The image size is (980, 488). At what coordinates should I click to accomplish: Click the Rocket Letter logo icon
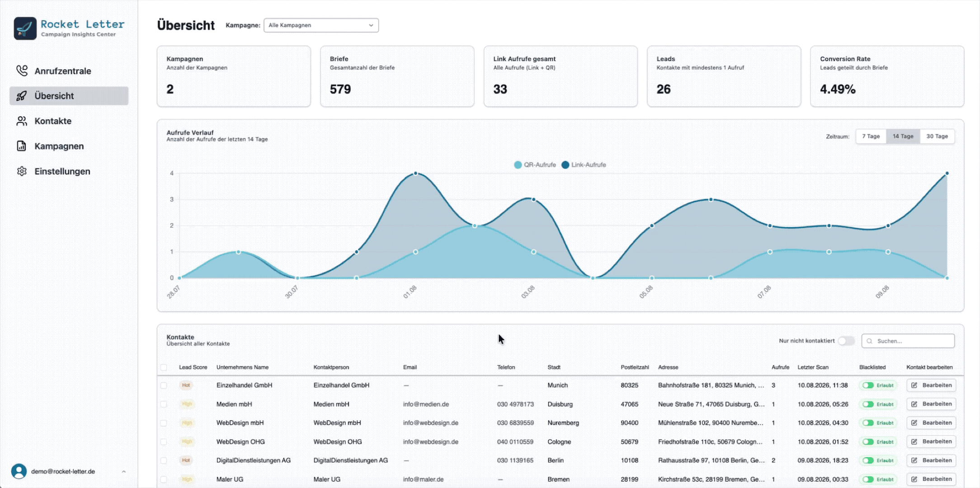25,28
